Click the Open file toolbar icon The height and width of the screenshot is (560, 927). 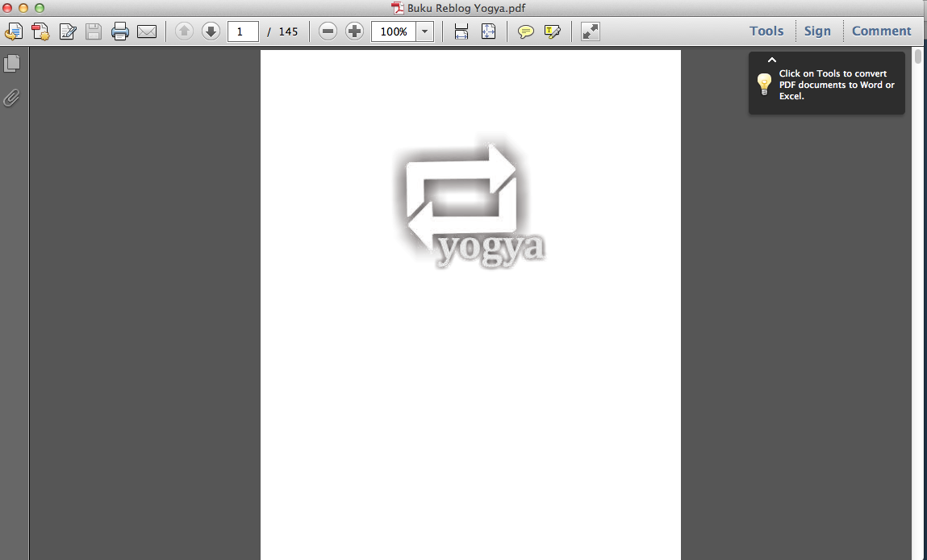(x=14, y=31)
